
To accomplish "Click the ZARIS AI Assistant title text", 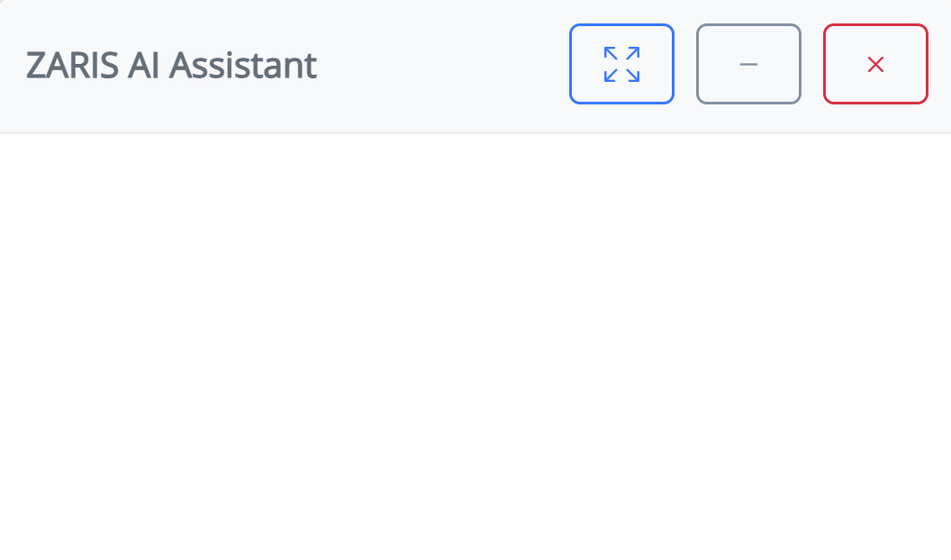I will click(x=171, y=65).
